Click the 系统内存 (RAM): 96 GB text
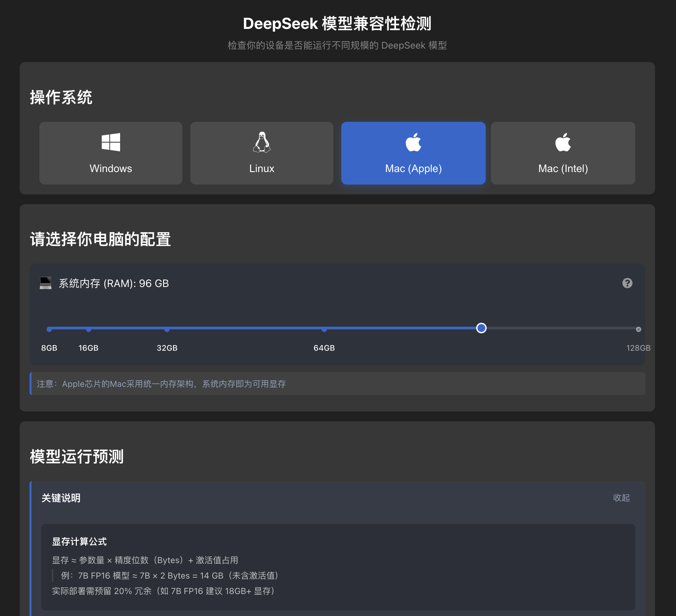676x616 pixels. (114, 283)
